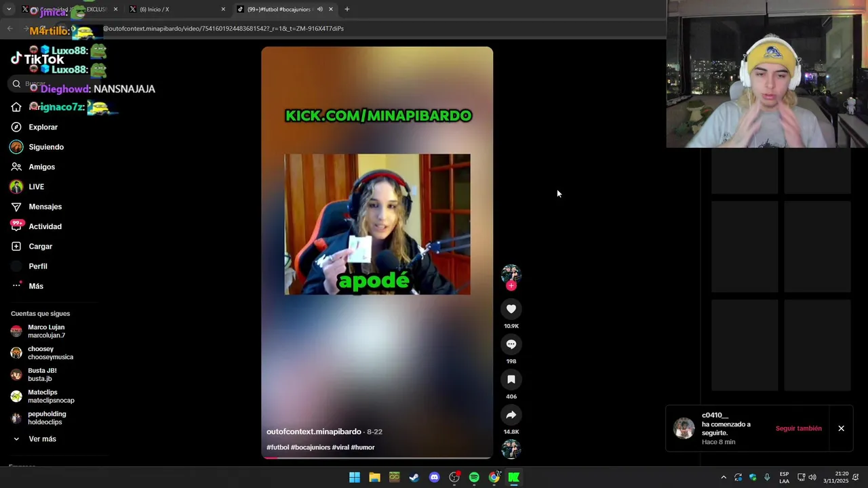Open username outofcontext.minapibardo in caption
Screen dimensions: 868x488
314,432
